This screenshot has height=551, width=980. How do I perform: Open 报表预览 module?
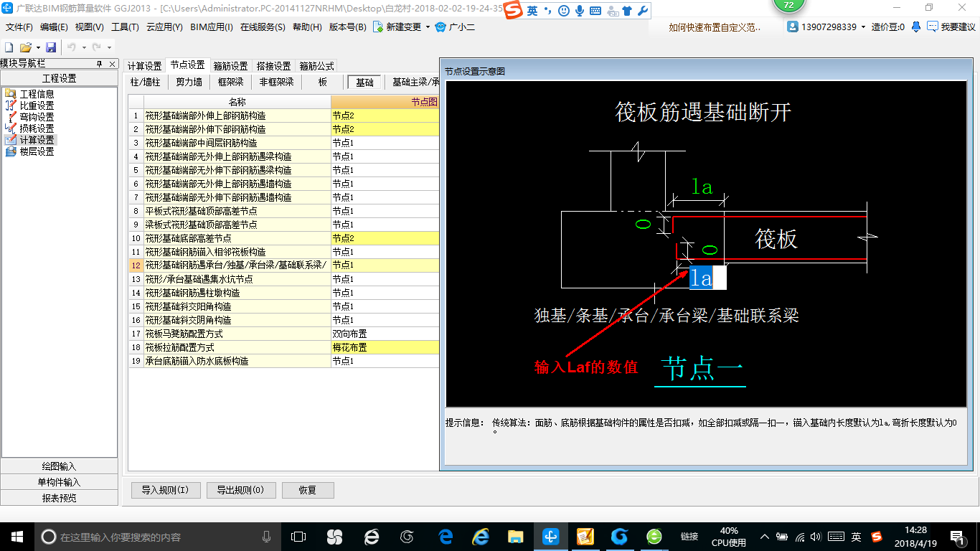59,498
